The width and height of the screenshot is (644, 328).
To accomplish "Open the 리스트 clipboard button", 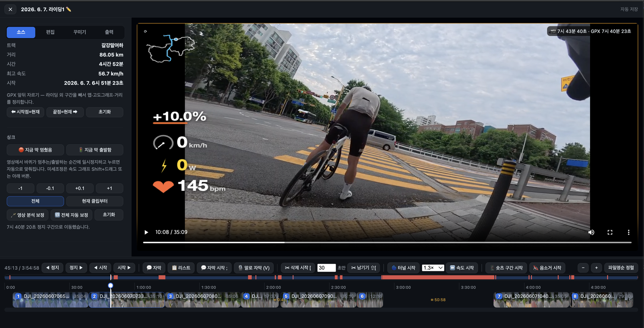I will [181, 268].
